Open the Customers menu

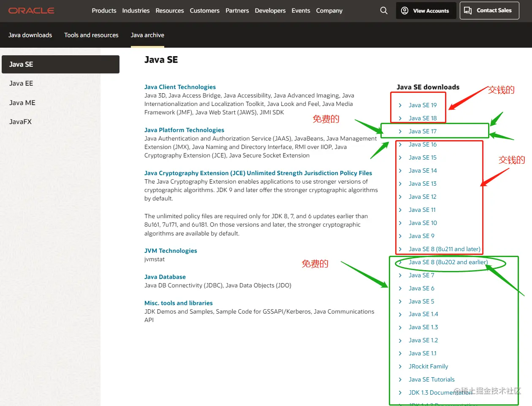point(205,11)
